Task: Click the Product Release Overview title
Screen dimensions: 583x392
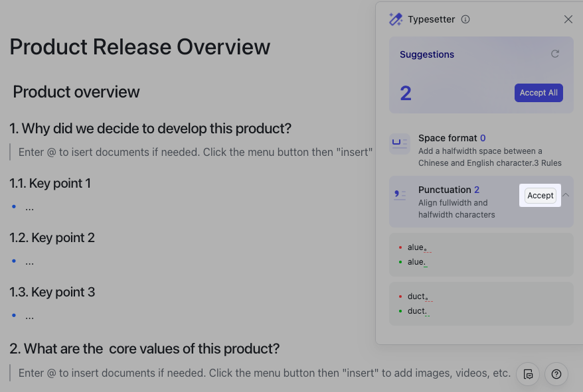Action: [140, 47]
